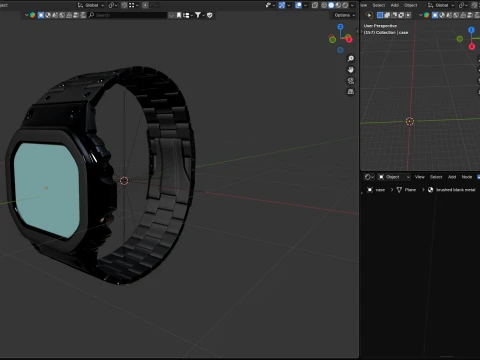Switch main viewport to rendered shading

(345, 5)
